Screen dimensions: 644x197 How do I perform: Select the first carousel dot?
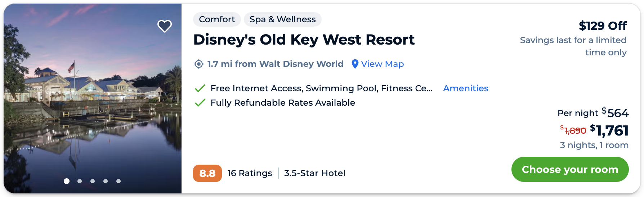67,181
